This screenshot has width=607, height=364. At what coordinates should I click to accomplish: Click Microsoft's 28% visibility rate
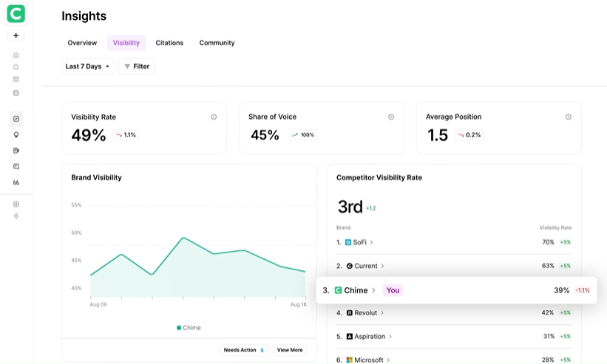click(548, 360)
